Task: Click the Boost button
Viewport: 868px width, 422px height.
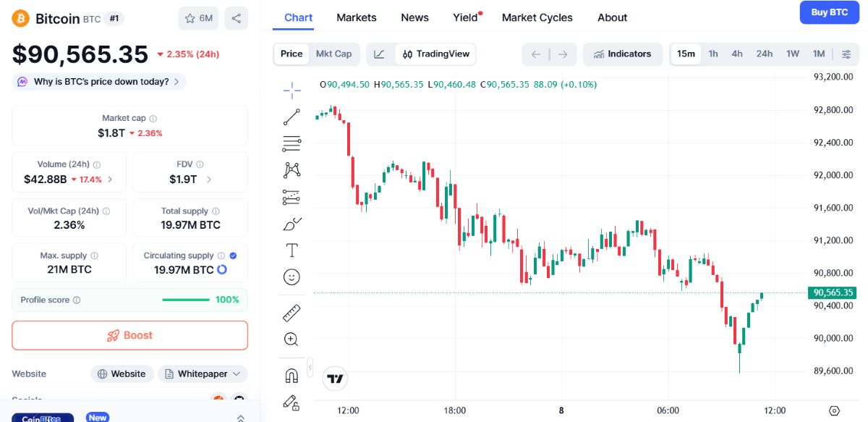Action: (x=129, y=335)
